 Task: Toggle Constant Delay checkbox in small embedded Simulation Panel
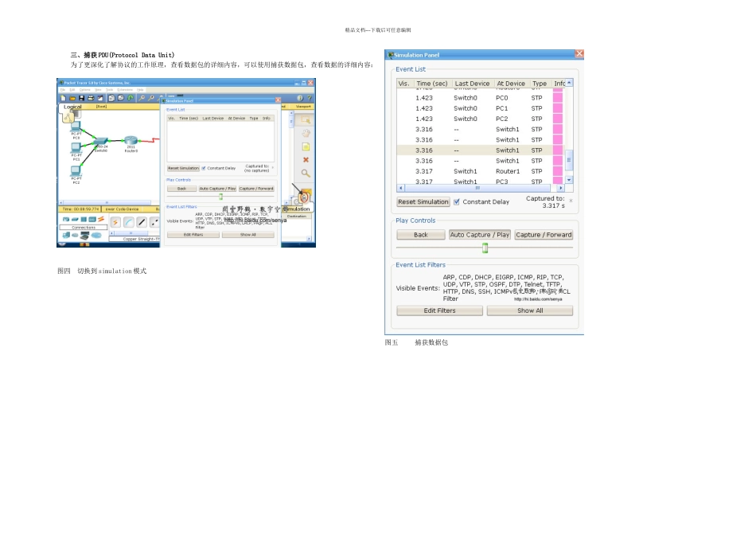pos(204,168)
